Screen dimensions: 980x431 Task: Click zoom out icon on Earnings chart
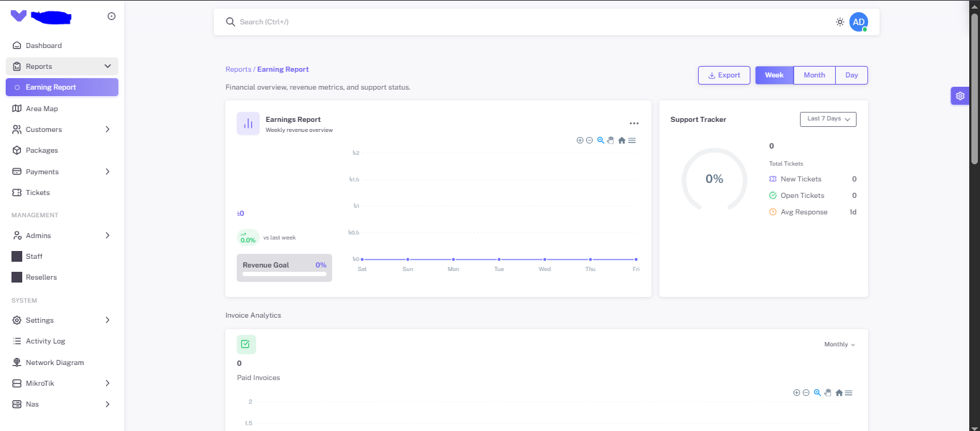click(x=589, y=141)
